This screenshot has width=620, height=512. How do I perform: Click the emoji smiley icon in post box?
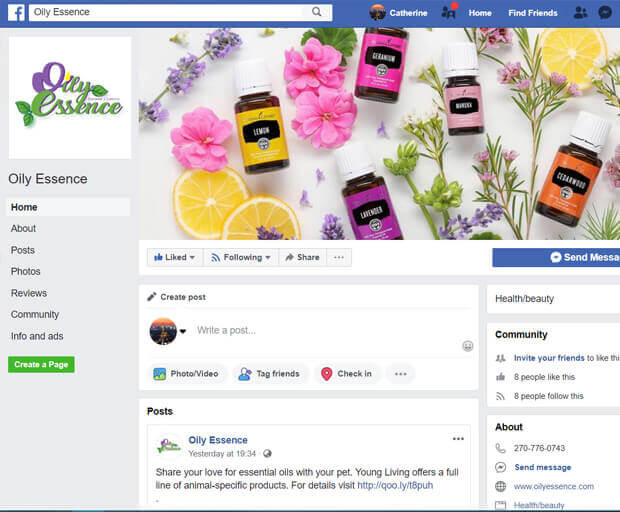467,346
